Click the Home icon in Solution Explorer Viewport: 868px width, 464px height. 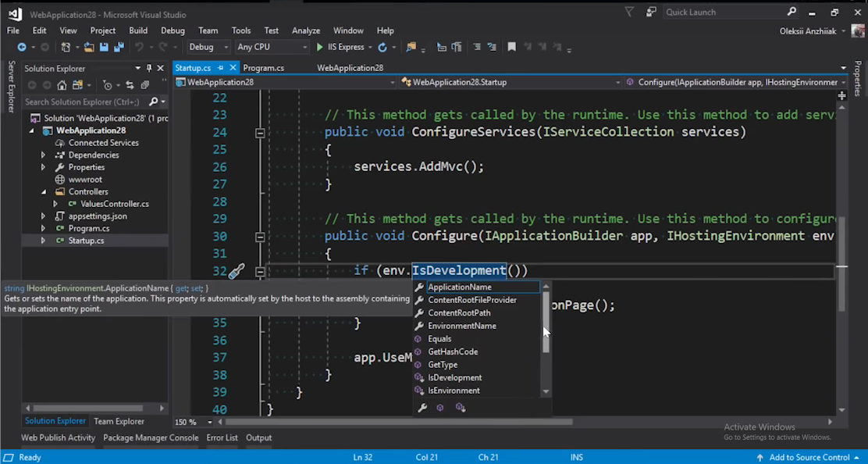coord(63,85)
